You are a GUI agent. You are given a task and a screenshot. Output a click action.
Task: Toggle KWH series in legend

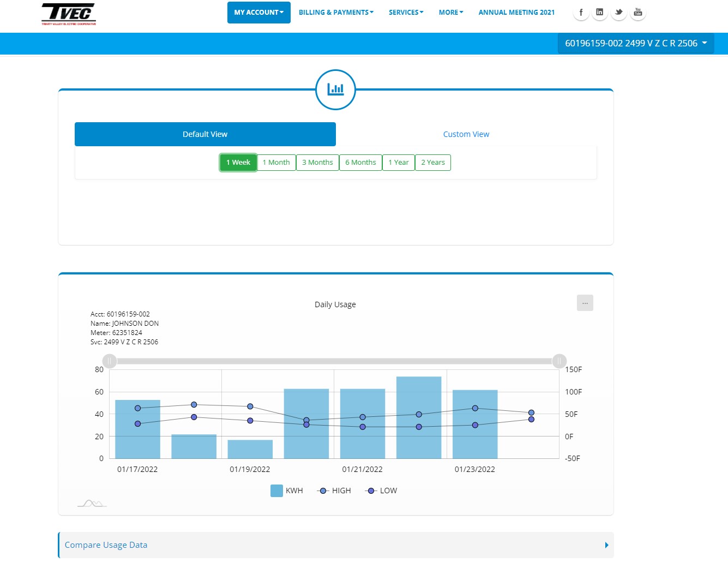(286, 491)
